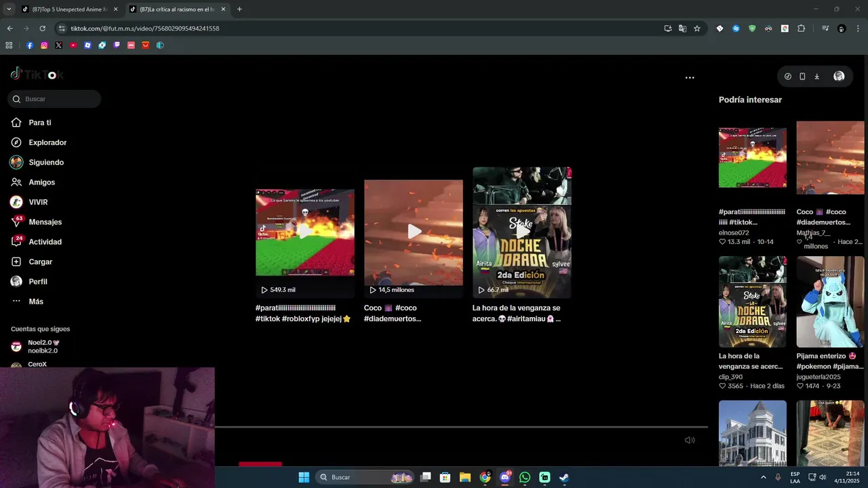Open the Shazam extension icon
This screenshot has height=488, width=868.
(x=736, y=28)
